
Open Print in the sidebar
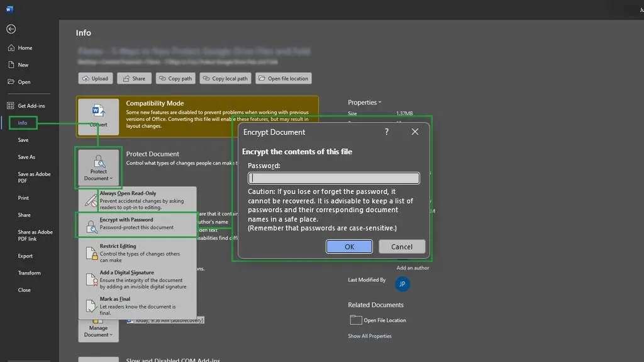coord(23,198)
